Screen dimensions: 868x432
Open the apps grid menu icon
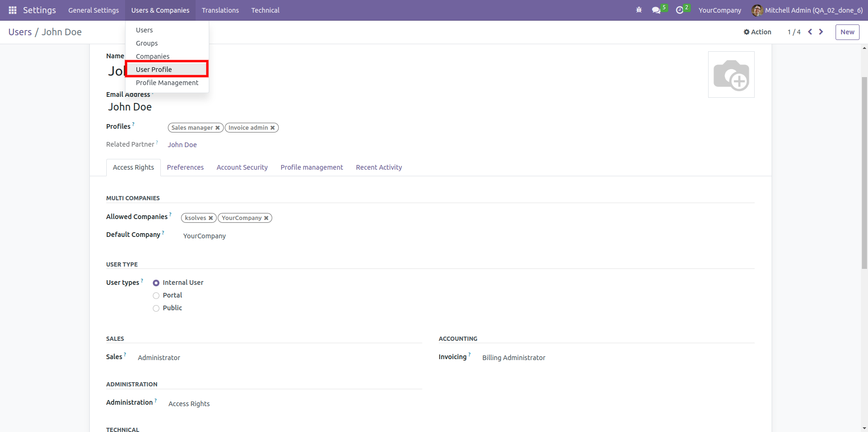[x=13, y=10]
